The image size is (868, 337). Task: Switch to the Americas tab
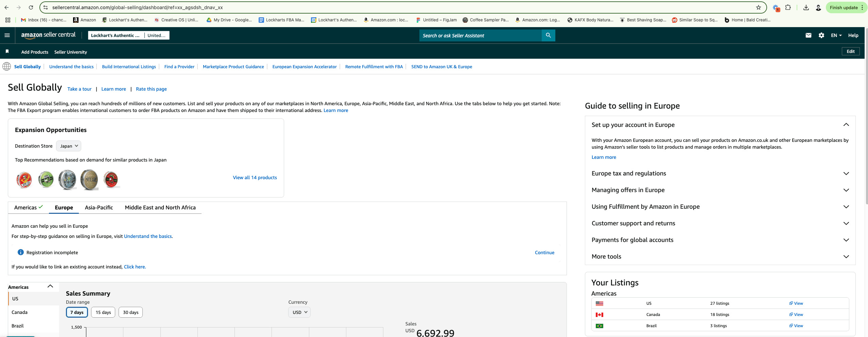tap(29, 207)
